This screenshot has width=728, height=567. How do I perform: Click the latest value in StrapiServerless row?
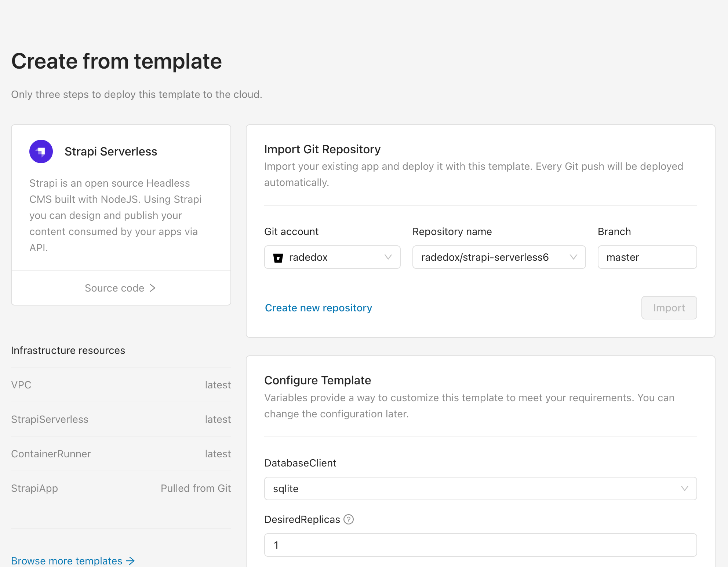pos(218,419)
